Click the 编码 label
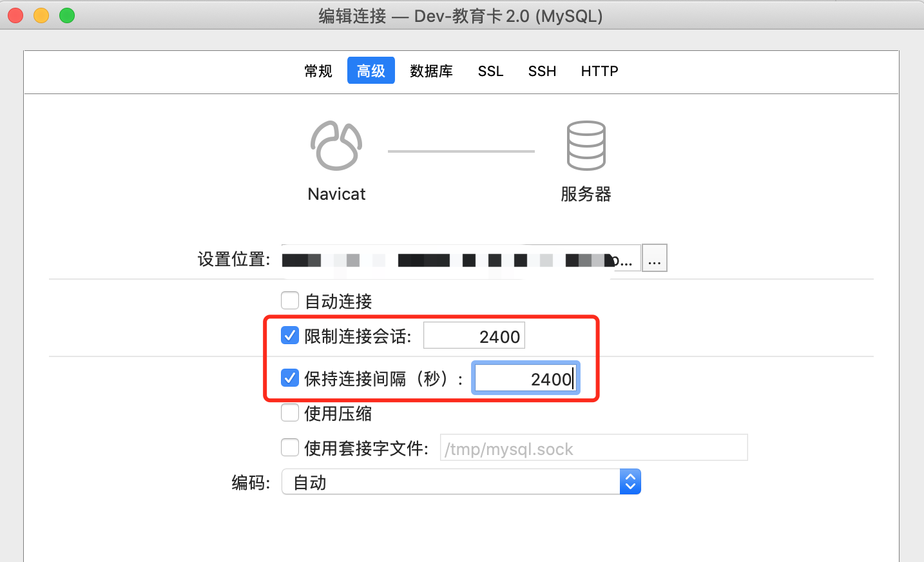 251,483
